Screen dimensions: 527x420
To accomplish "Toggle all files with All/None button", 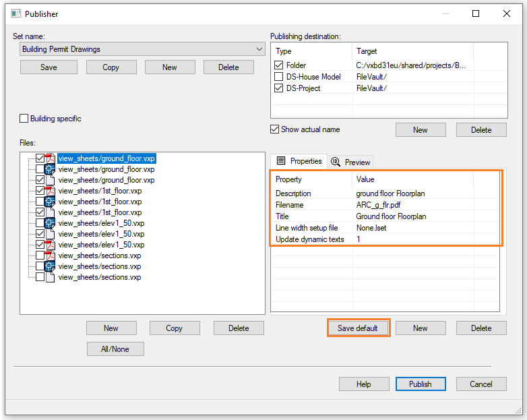I will (115, 349).
